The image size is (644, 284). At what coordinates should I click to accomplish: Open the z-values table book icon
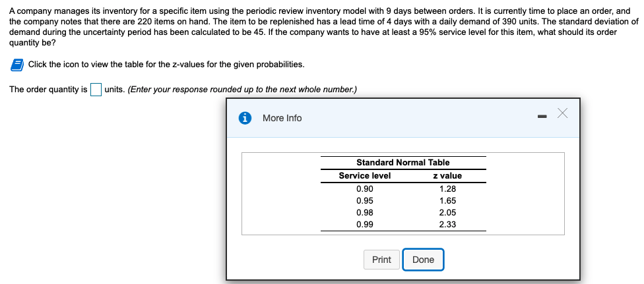click(17, 65)
